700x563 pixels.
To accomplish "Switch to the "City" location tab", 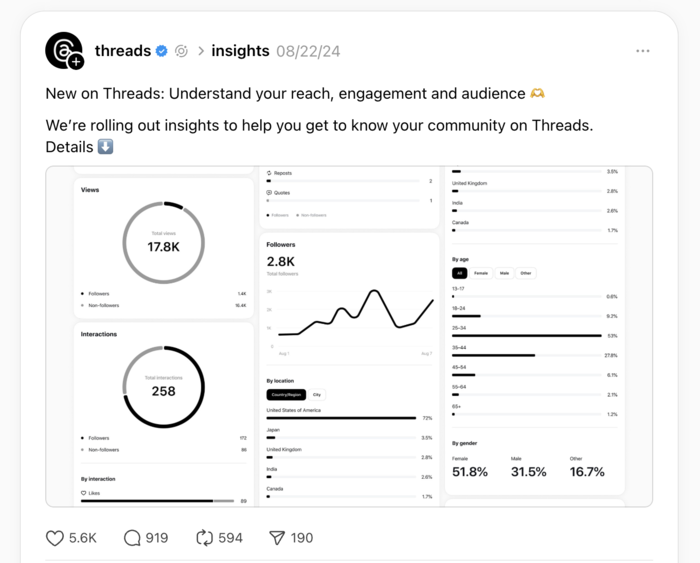I will [x=317, y=395].
